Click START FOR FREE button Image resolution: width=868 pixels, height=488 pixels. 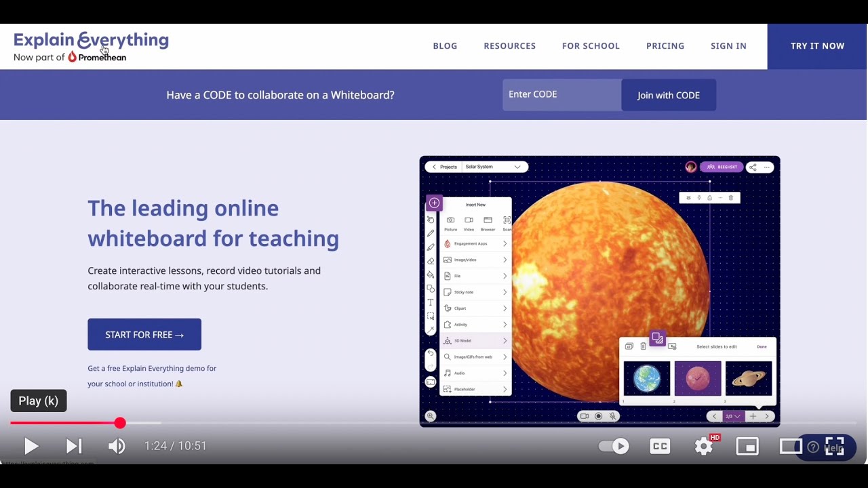pos(144,334)
